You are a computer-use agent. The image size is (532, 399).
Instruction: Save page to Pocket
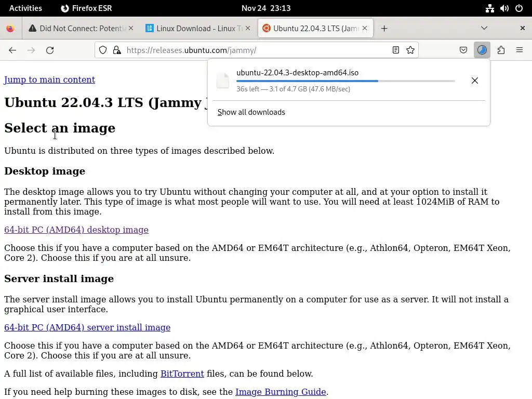(x=463, y=50)
